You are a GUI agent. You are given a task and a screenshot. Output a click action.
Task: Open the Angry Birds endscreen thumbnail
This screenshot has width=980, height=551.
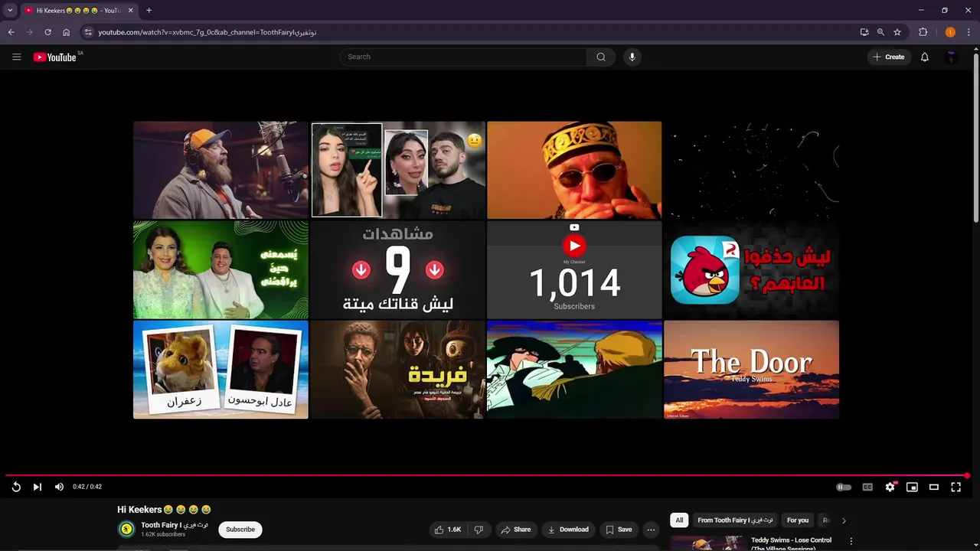click(x=751, y=270)
